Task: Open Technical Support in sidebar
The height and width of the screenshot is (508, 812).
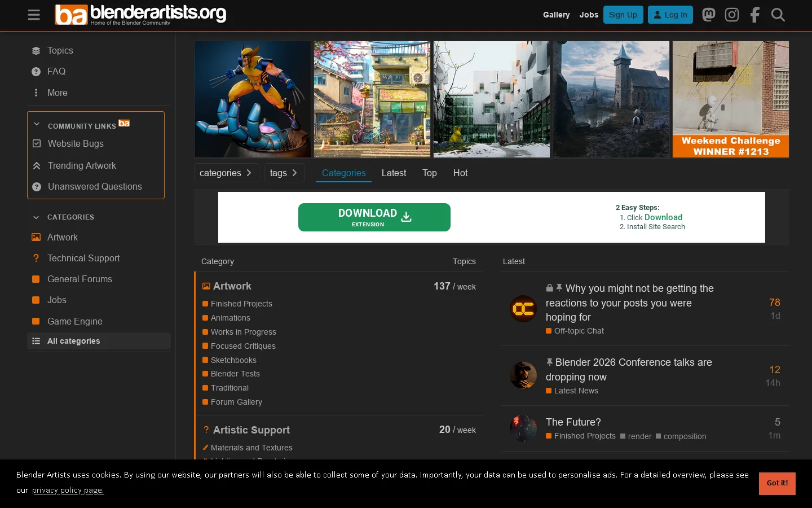Action: pyautogui.click(x=83, y=258)
